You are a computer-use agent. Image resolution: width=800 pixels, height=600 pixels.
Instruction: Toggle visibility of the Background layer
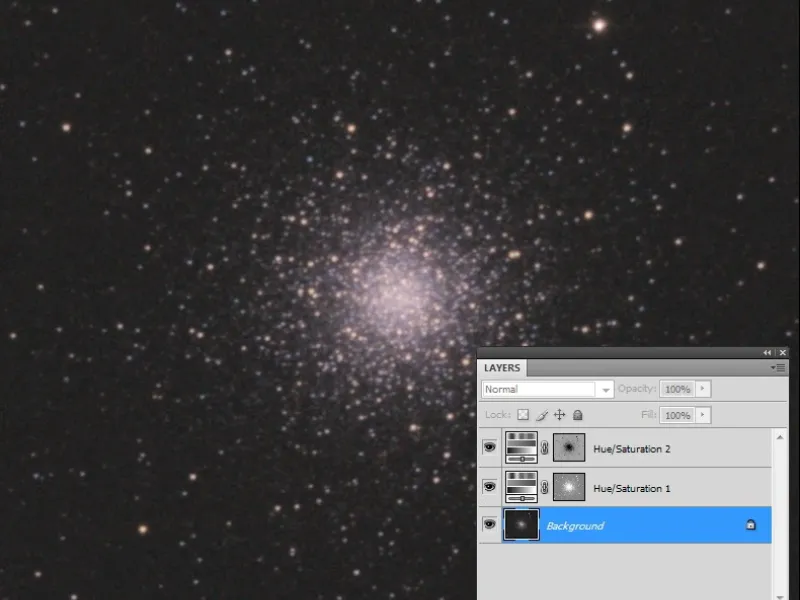(489, 525)
